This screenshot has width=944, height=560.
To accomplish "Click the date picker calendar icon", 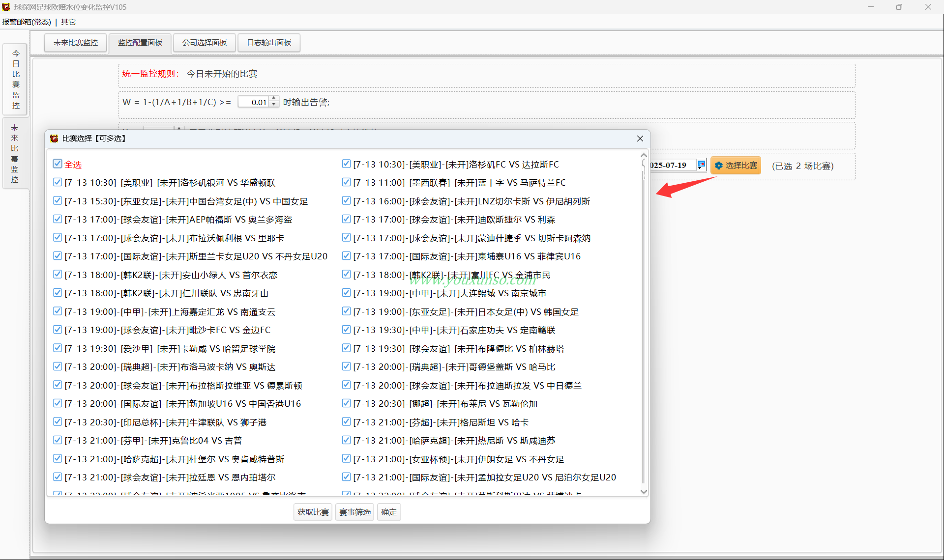I will click(x=702, y=165).
